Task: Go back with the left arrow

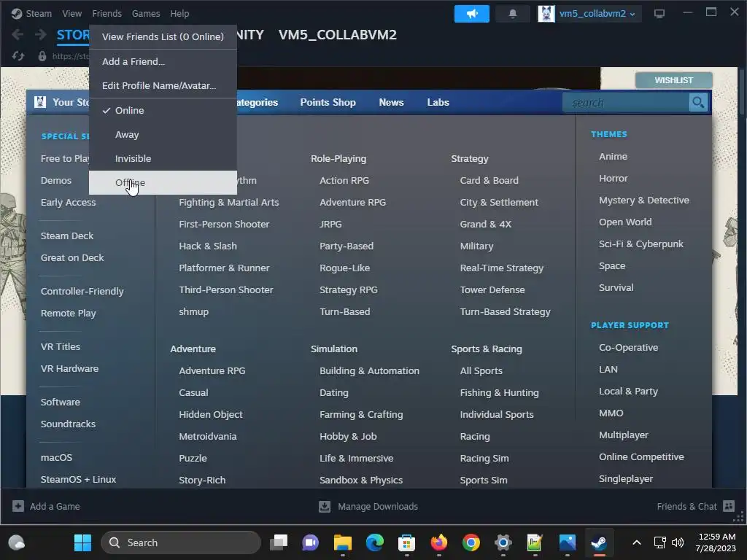Action: (x=18, y=34)
